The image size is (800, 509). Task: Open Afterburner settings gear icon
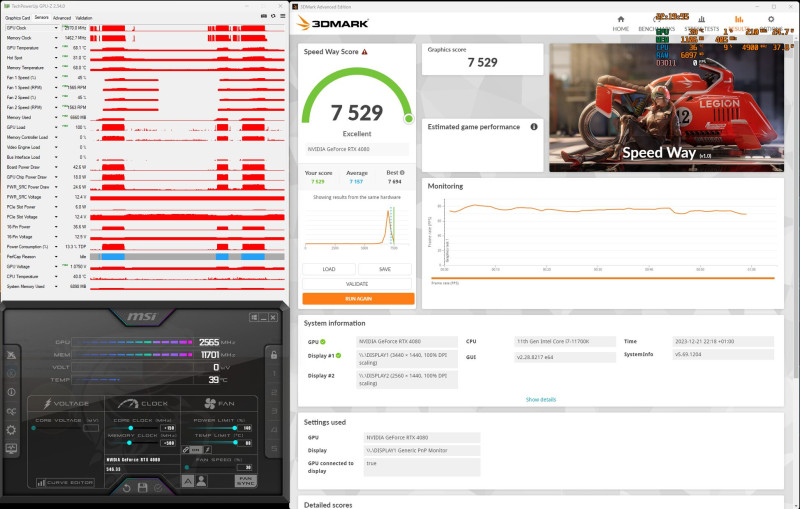pyautogui.click(x=11, y=430)
